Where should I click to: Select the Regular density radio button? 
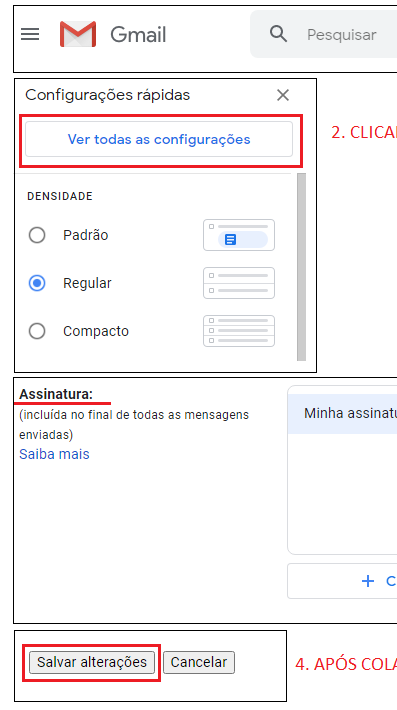(x=37, y=283)
